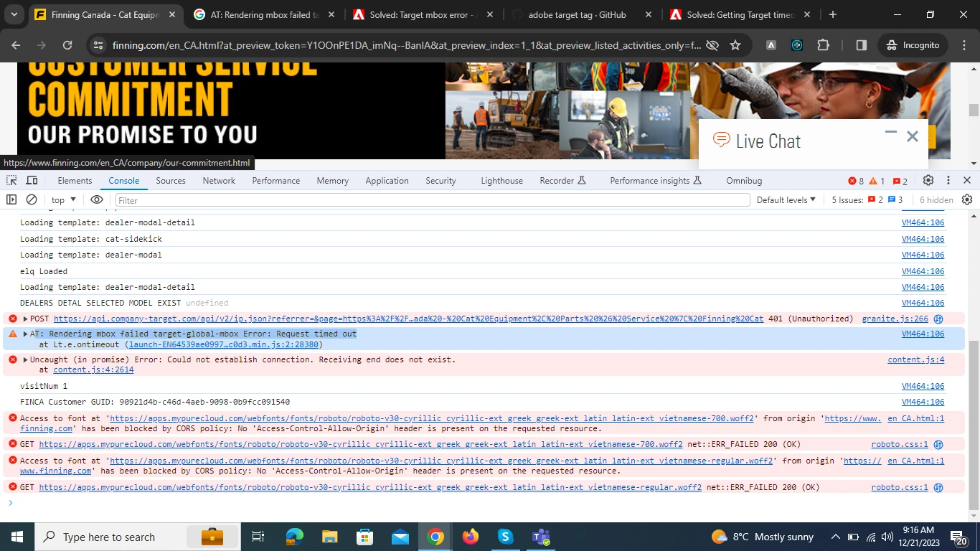Click the console Filter input field

click(433, 200)
